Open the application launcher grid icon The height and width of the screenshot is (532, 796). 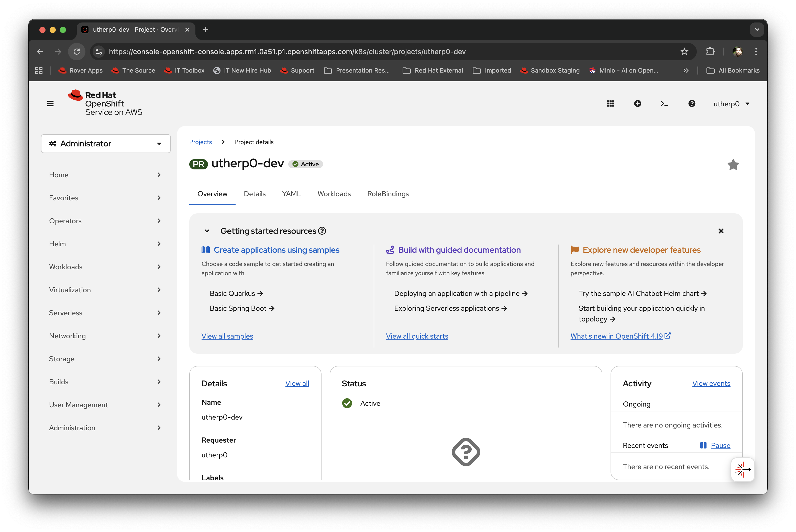click(610, 103)
